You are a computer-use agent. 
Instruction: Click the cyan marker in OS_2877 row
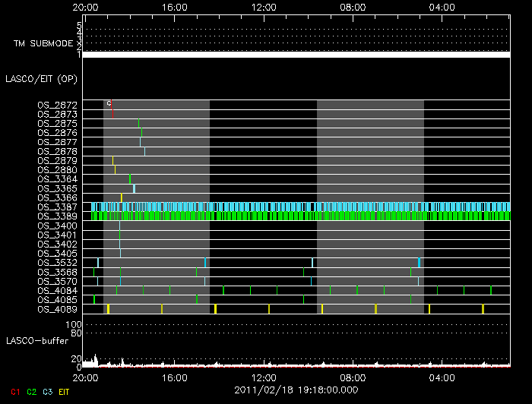[x=140, y=142]
